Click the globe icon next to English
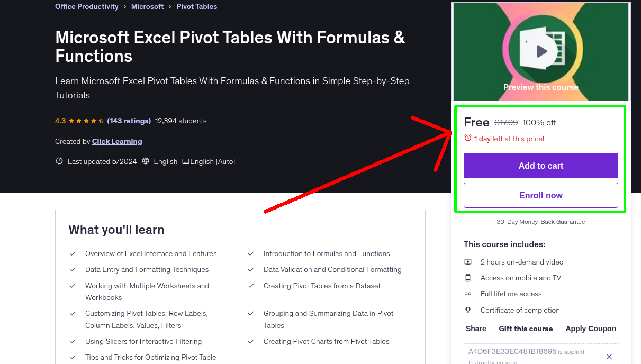 146,161
